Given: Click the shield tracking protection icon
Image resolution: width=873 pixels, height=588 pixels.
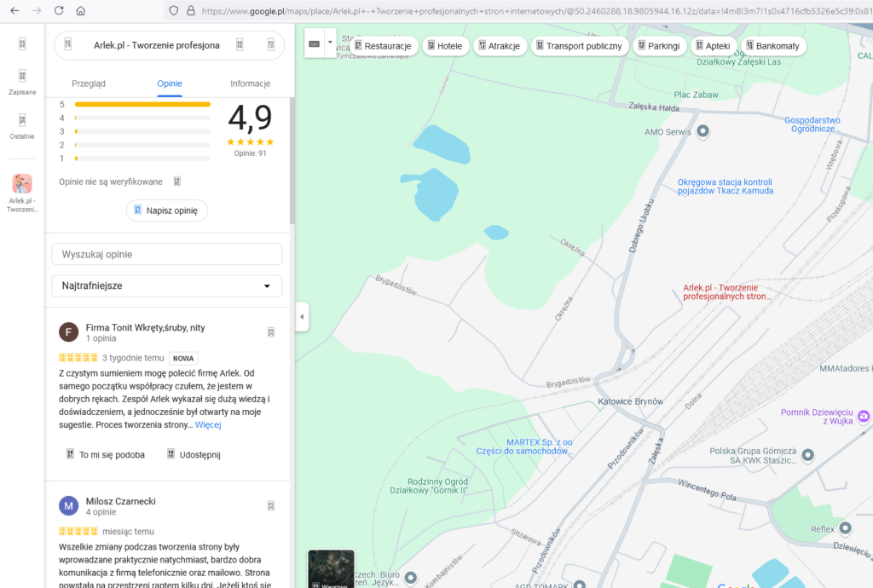Looking at the screenshot, I should point(174,10).
